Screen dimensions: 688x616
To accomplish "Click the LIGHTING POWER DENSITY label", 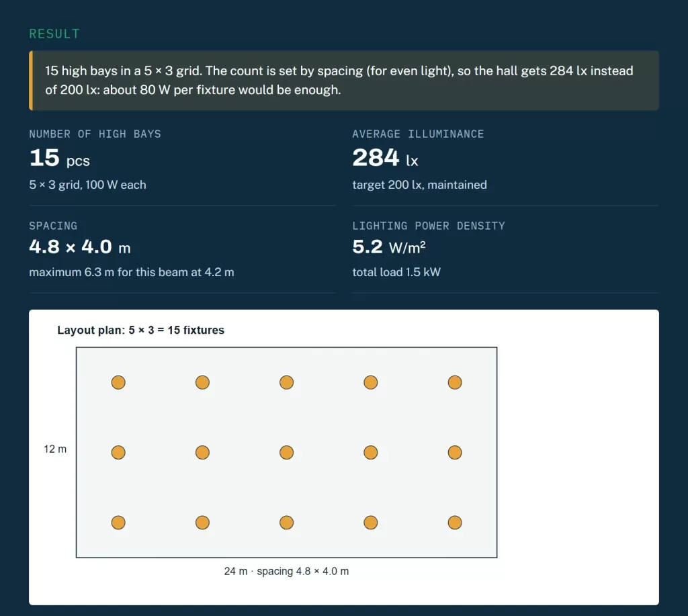I will click(x=429, y=226).
